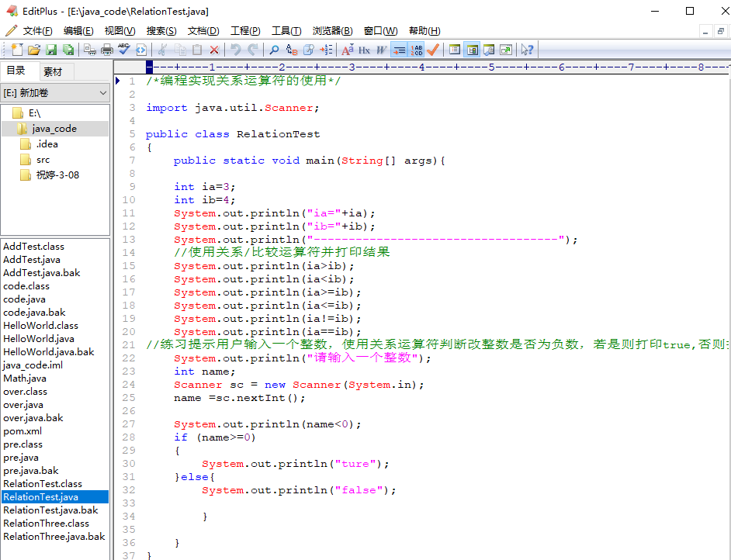Select RelationThree.class in file list

tap(46, 524)
